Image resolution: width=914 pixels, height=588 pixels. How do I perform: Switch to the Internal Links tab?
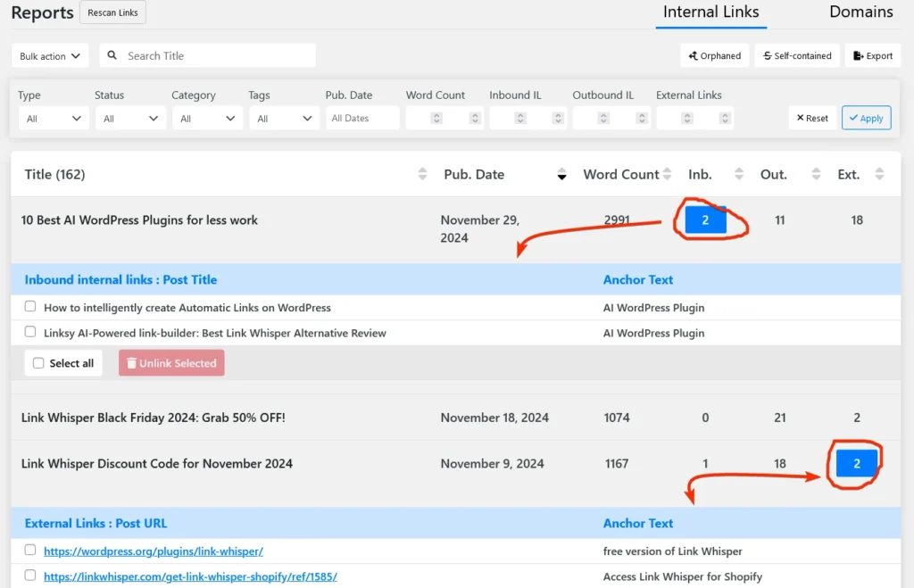click(x=710, y=12)
